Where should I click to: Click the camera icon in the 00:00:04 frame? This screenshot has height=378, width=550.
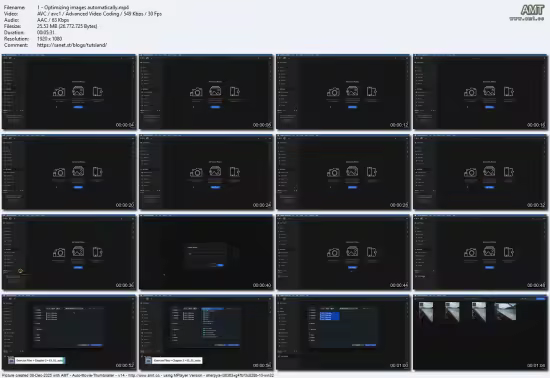[x=59, y=92]
